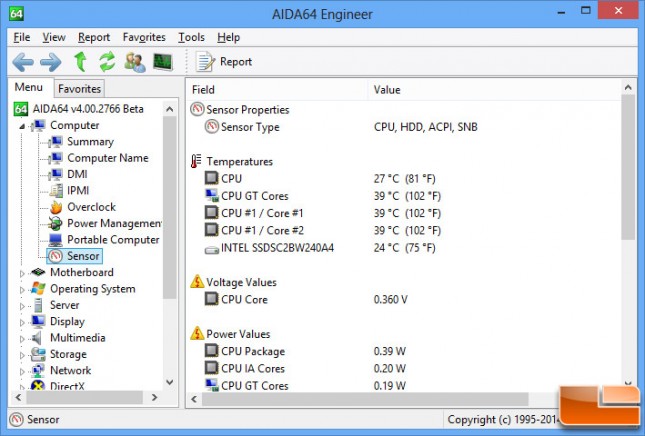Open the Favorites menu

click(144, 37)
